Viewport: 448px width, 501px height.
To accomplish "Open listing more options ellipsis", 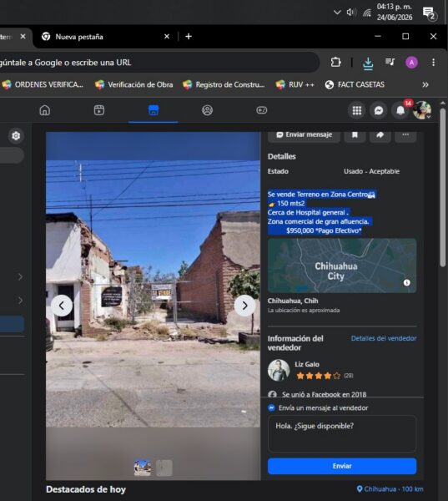I will click(405, 135).
